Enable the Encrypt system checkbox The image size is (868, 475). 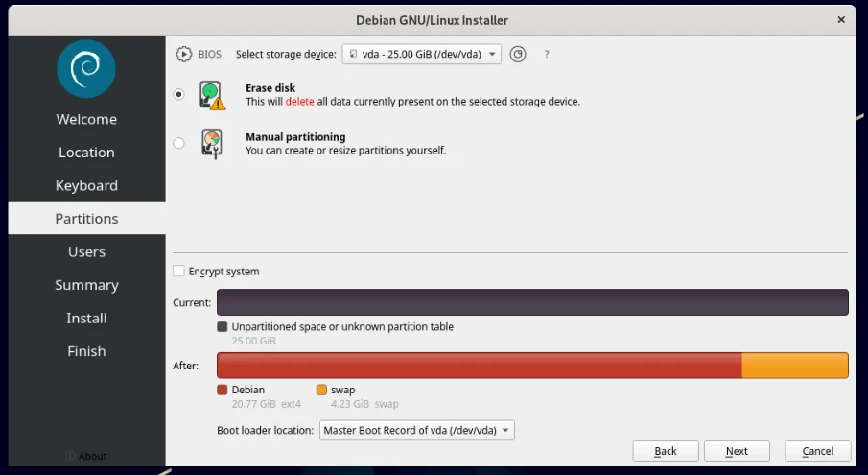point(179,272)
